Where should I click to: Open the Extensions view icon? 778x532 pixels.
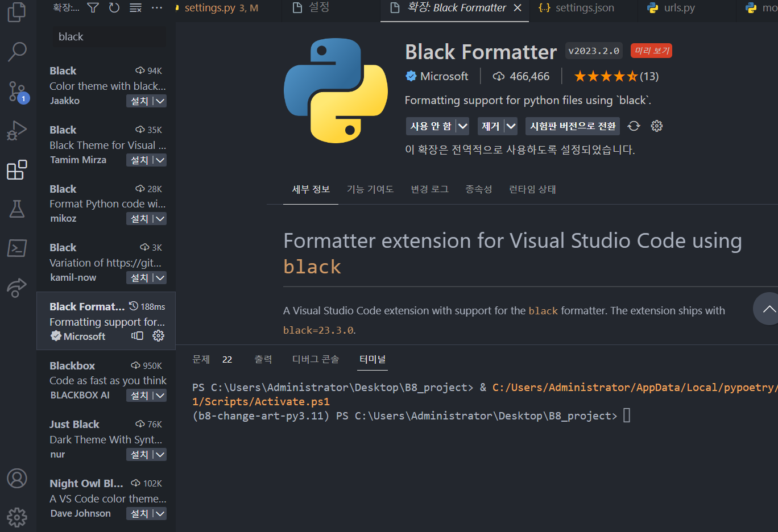pos(17,170)
